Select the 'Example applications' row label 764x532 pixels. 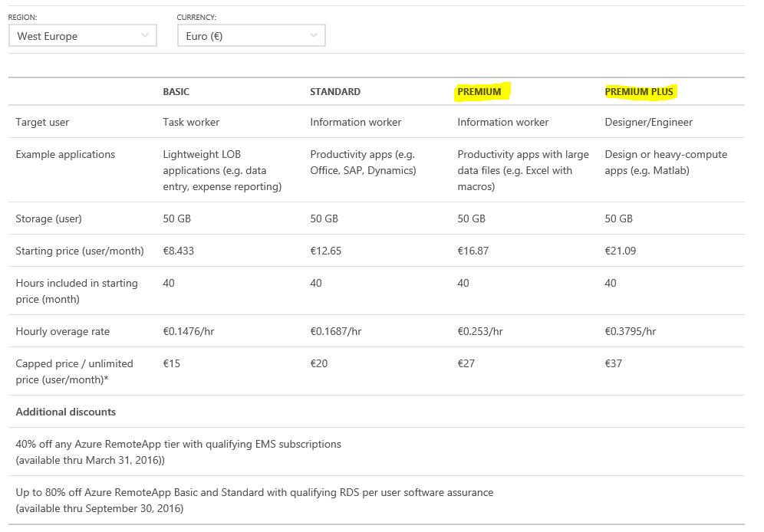65,154
